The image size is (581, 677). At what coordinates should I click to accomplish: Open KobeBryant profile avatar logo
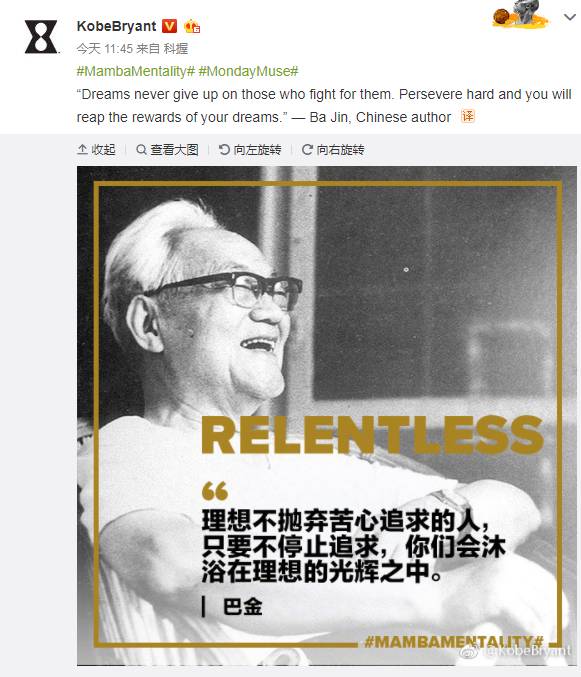click(41, 37)
